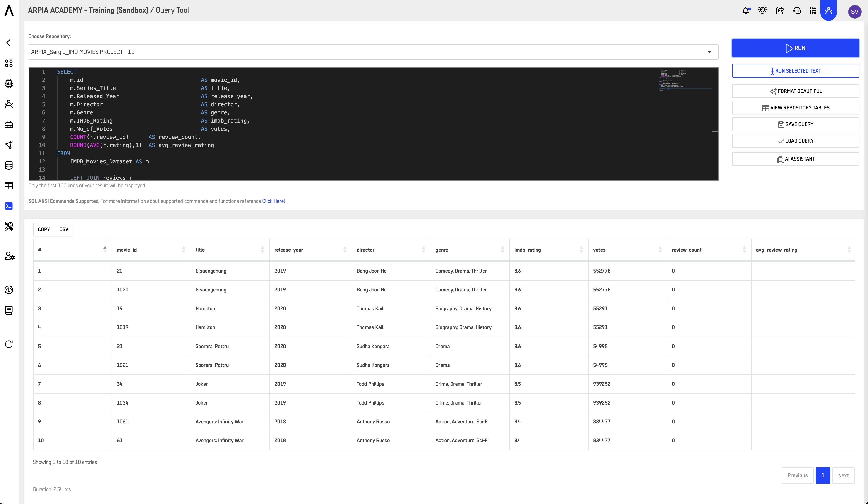Viewport: 868px width, 504px height.
Task: Open the AI chip sidebar icon
Action: click(x=9, y=83)
